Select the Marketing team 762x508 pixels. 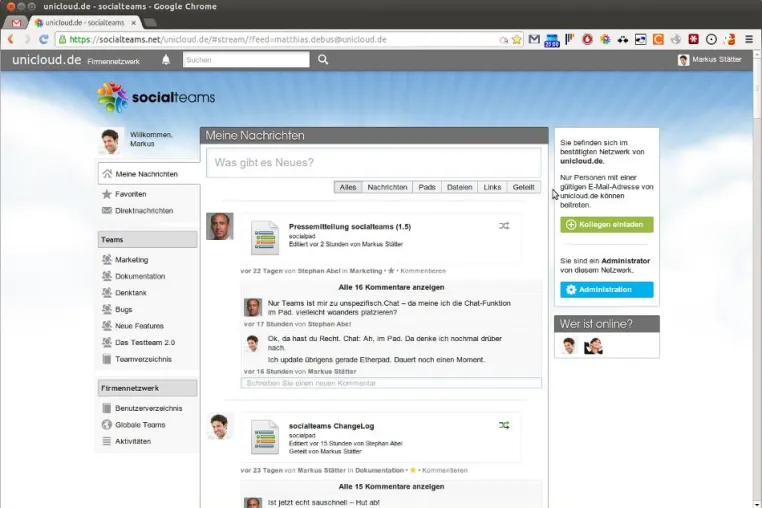131,260
